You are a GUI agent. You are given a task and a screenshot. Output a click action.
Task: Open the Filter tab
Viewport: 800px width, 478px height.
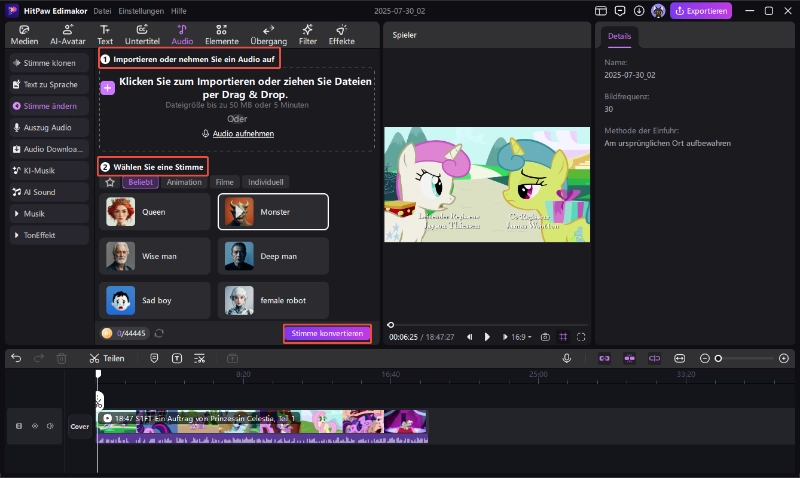[x=308, y=35]
